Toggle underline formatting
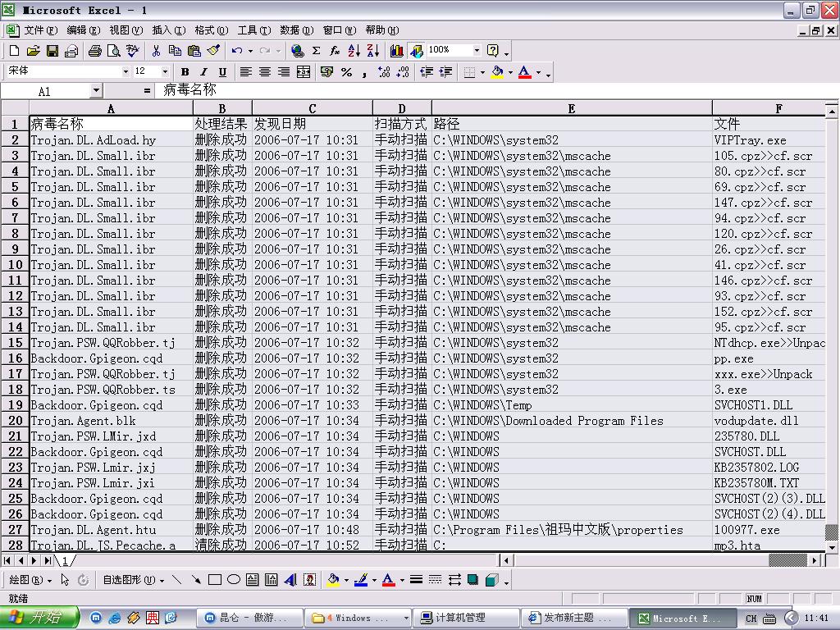 click(221, 72)
